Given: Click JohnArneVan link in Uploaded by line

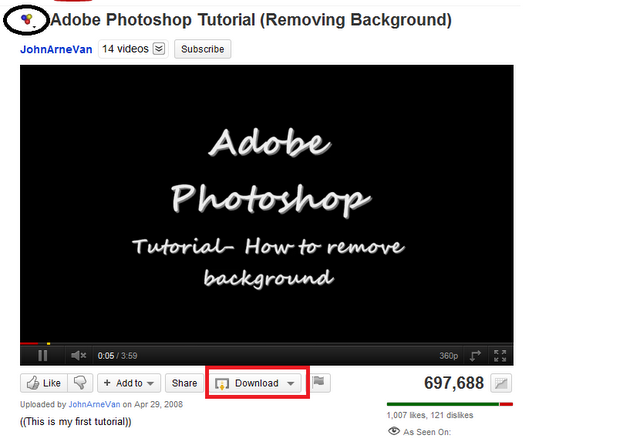Looking at the screenshot, I should [x=94, y=404].
